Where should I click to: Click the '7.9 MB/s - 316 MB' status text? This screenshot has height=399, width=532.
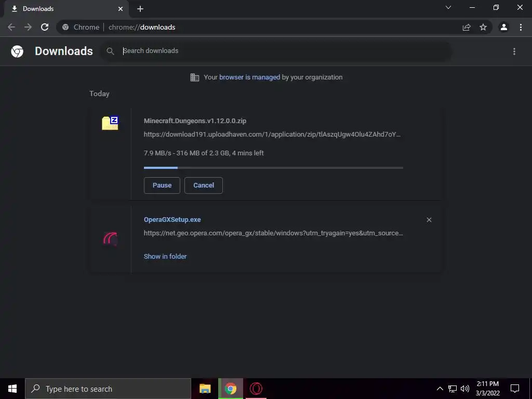[204, 153]
